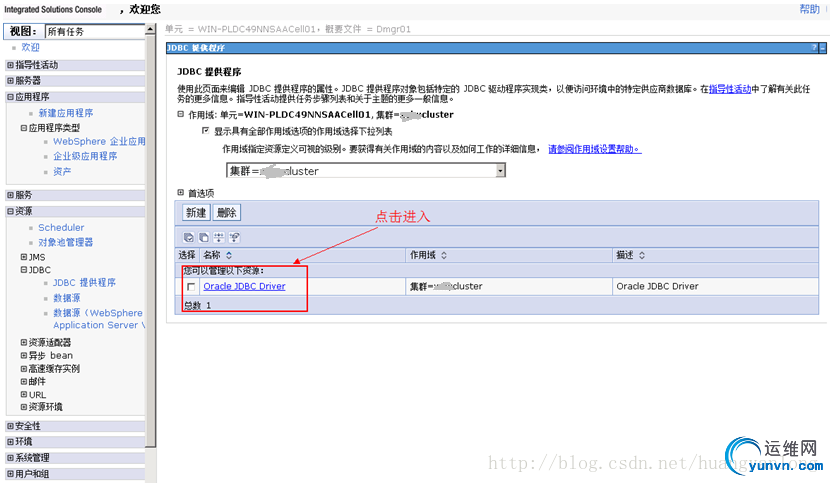Image resolution: width=830 pixels, height=483 pixels.
Task: Expand the URL tree node
Action: pyautogui.click(x=24, y=395)
